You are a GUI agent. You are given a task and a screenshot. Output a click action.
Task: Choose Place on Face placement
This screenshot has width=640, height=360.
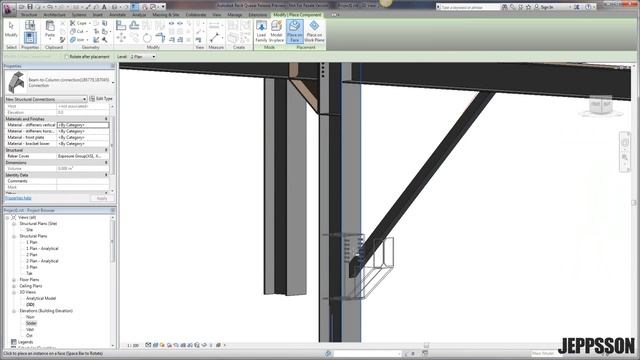(294, 31)
